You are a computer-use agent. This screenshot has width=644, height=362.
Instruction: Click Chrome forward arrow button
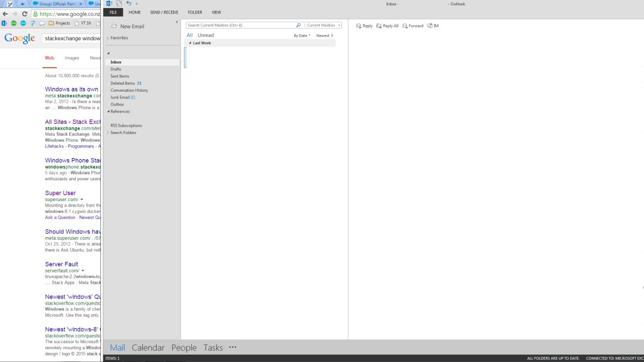pos(14,14)
